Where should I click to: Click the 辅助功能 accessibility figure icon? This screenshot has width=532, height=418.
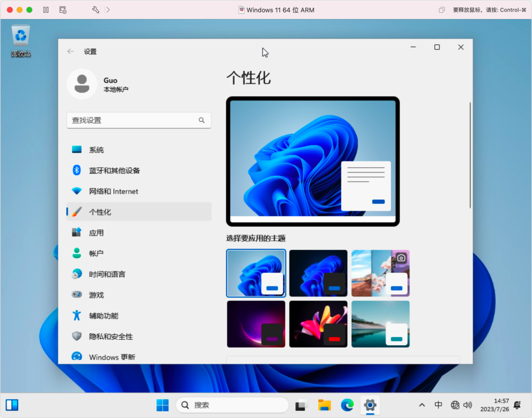[77, 316]
